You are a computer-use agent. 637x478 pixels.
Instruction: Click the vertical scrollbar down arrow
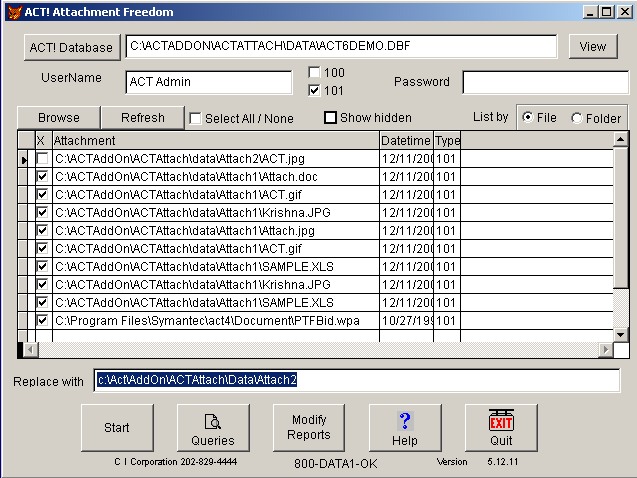(x=620, y=335)
